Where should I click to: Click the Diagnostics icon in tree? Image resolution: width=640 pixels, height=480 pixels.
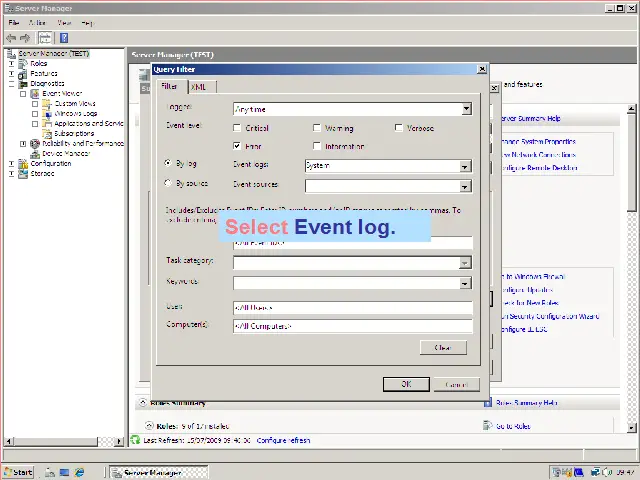pos(23,84)
